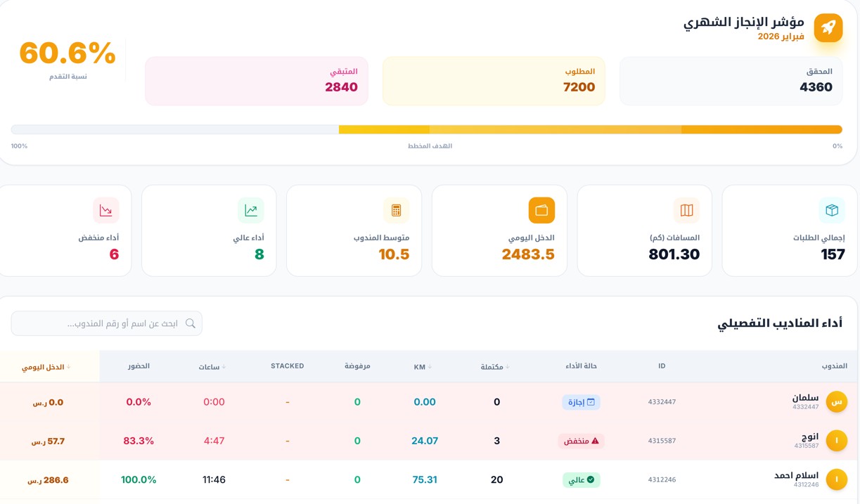Click daily income value 2483.5

tap(528, 254)
